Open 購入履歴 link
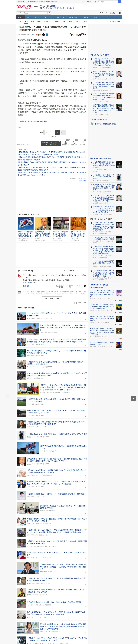This screenshot has width=138, height=644. [x=112, y=13]
